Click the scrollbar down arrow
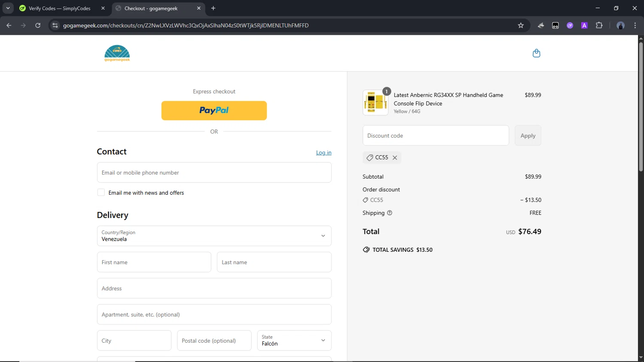 click(x=641, y=358)
